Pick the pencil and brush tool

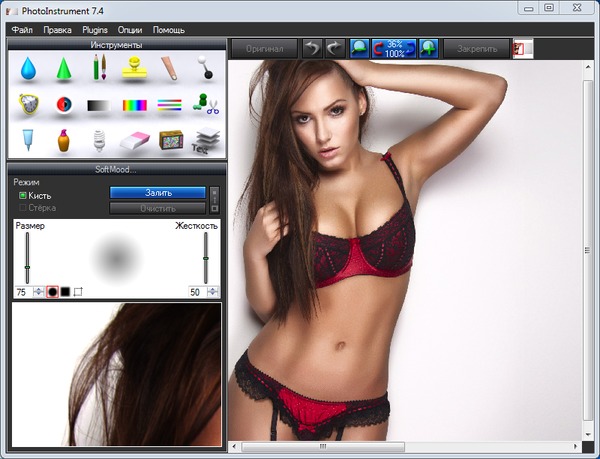(x=99, y=68)
